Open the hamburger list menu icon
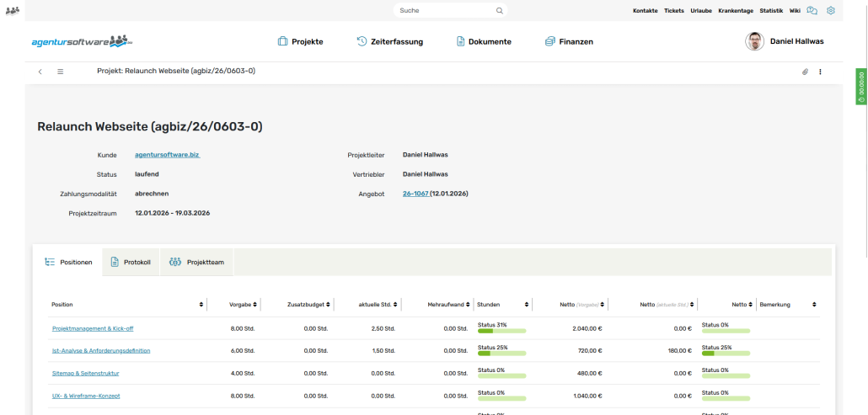 point(61,72)
